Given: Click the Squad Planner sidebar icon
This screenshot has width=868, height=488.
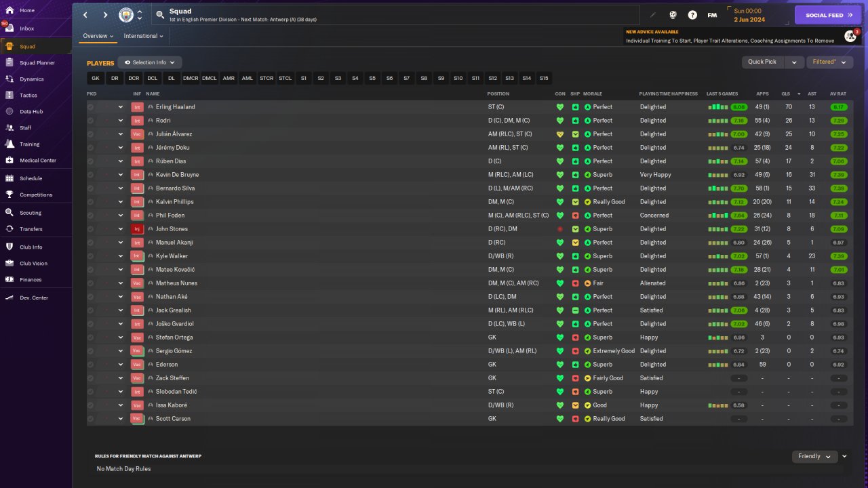Looking at the screenshot, I should pos(9,62).
